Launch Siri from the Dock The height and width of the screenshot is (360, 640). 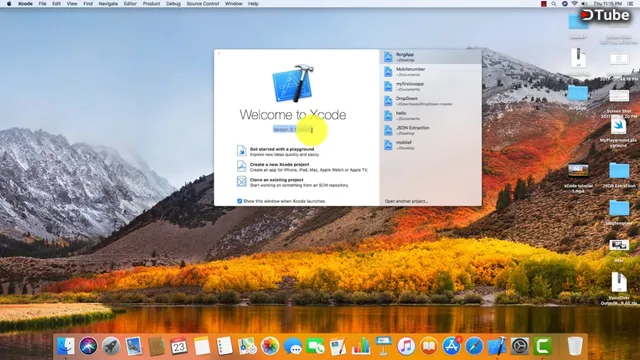pos(88,346)
